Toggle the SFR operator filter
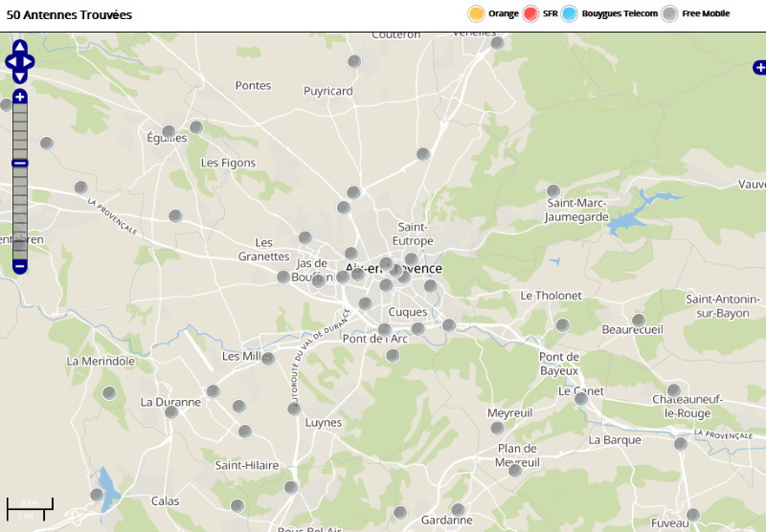Viewport: 766px width, 532px height. pos(531,13)
